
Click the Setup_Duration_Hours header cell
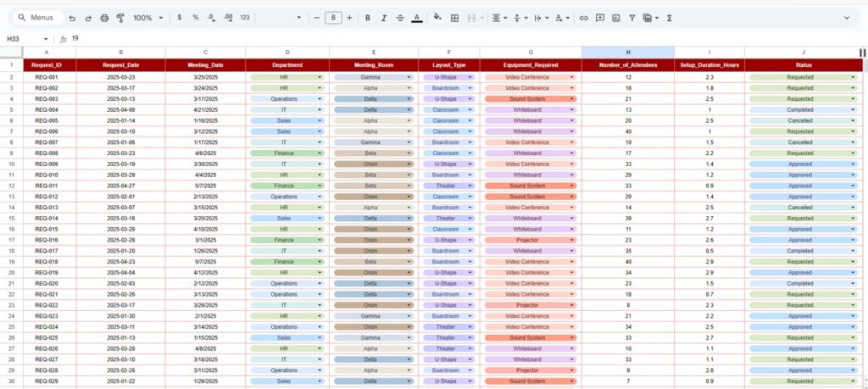(x=709, y=65)
